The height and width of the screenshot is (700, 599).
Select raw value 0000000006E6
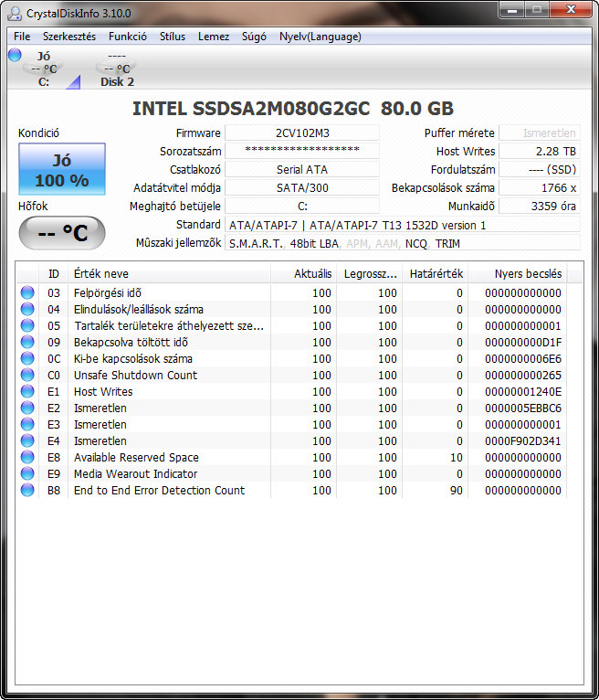click(523, 359)
